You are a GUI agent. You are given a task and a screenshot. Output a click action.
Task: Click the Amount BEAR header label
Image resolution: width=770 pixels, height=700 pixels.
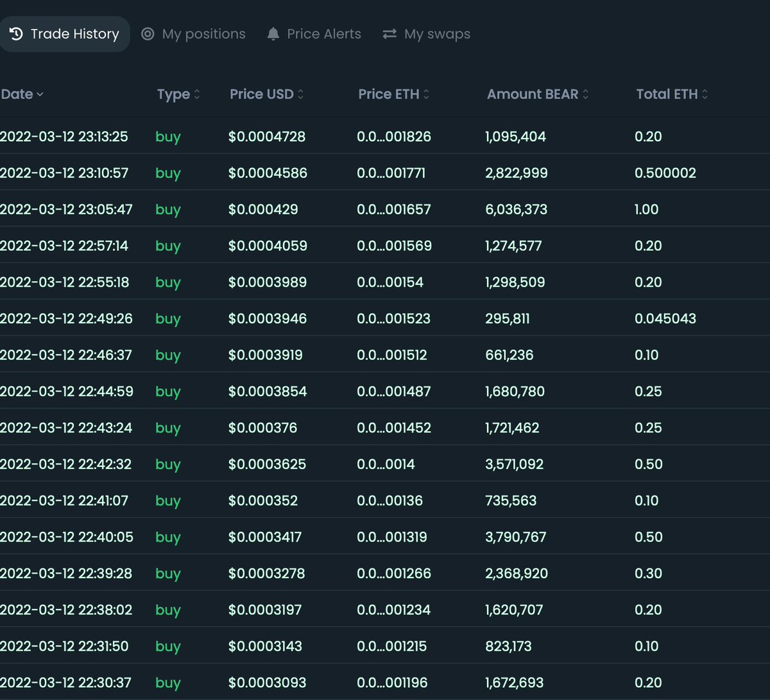(x=533, y=94)
